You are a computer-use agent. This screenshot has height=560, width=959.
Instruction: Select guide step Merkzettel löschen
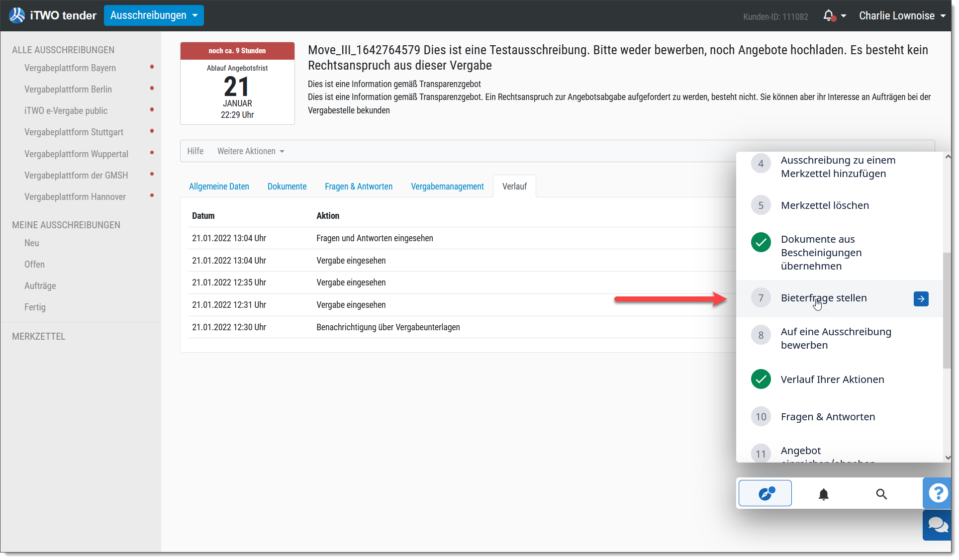825,205
